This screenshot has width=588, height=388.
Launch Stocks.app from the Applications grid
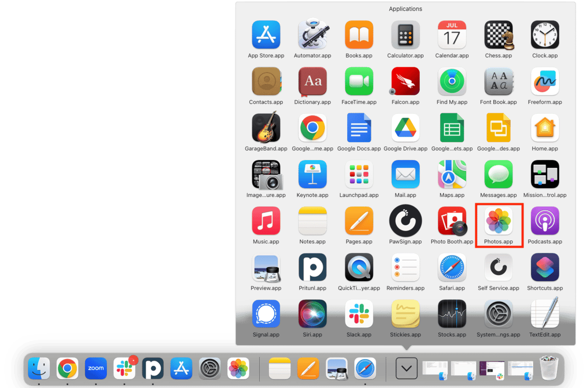[452, 313]
